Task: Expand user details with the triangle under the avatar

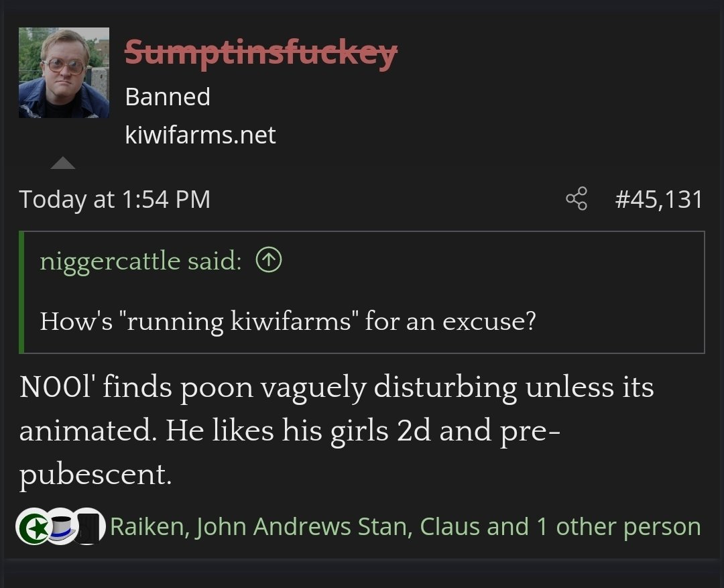Action: 63,163
